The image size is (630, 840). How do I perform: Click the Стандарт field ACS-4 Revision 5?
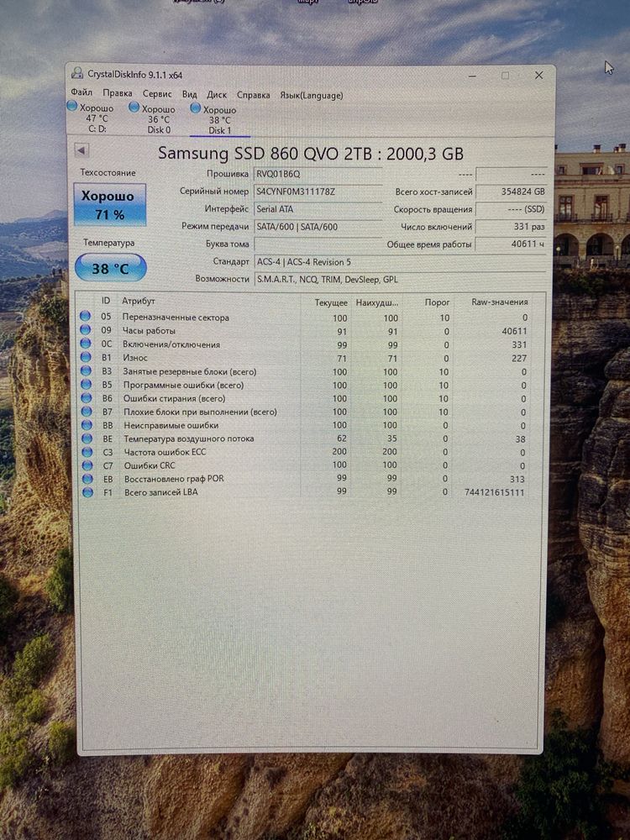tap(401, 262)
